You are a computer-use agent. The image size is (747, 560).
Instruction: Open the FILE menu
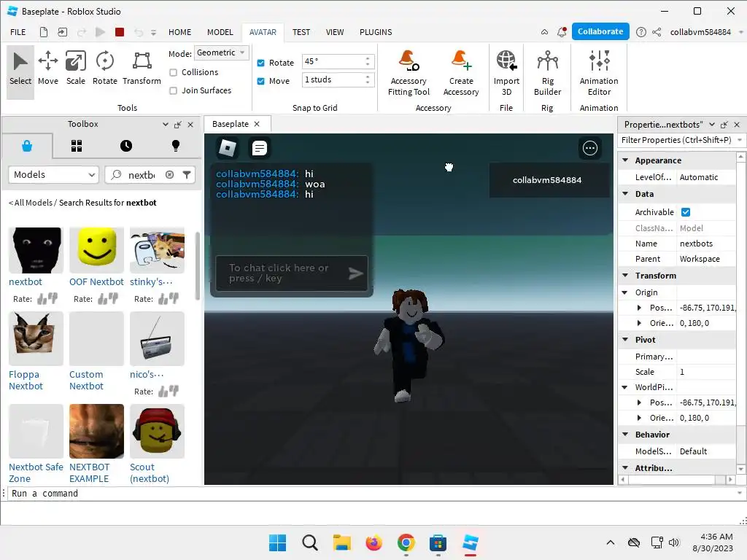[18, 32]
